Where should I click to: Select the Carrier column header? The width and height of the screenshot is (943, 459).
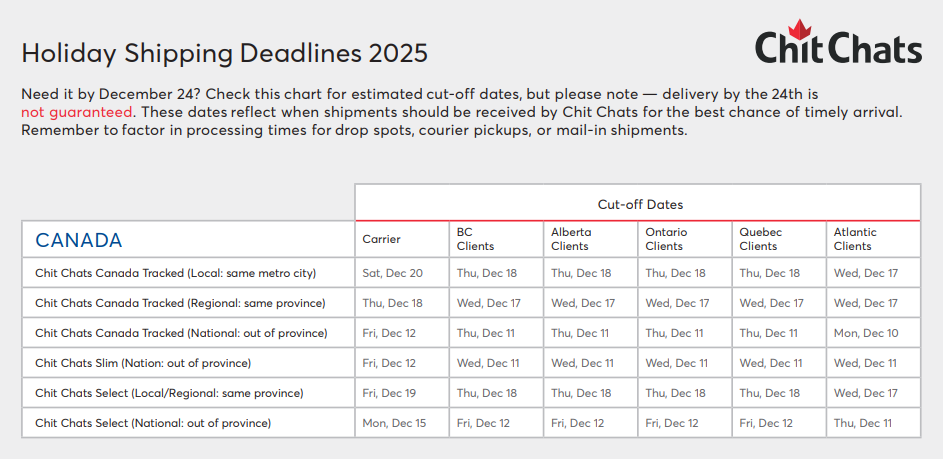[381, 240]
